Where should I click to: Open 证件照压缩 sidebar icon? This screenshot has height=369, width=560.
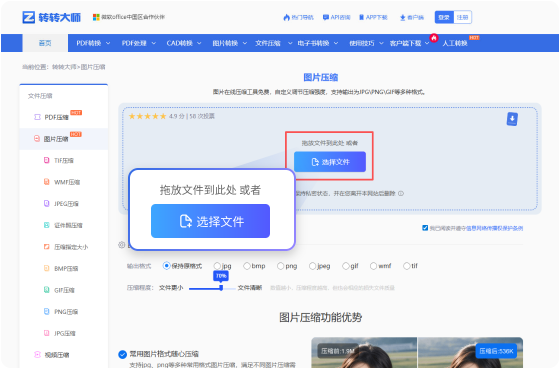coord(46,225)
